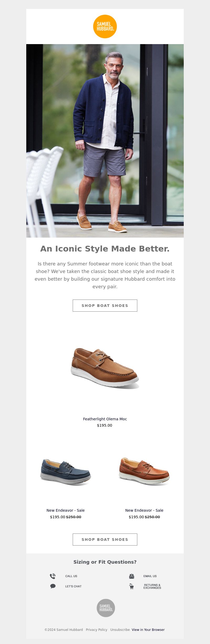Click the cart icon beside Returns & Exchanges
210x644 pixels.
(x=132, y=586)
